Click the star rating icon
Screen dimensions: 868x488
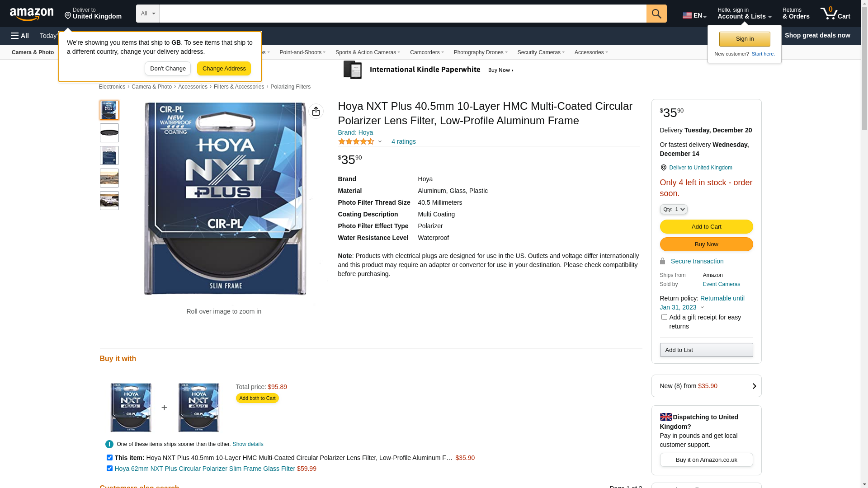pyautogui.click(x=356, y=141)
